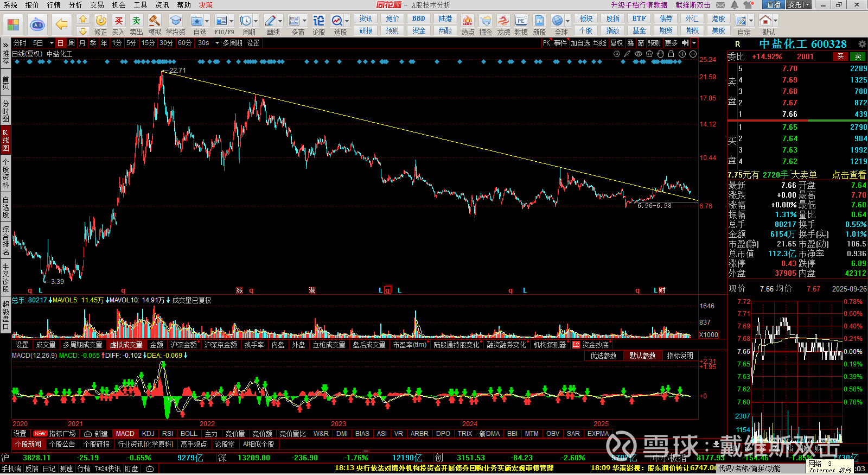Zoom out chart with minus circle

pyautogui.click(x=693, y=54)
